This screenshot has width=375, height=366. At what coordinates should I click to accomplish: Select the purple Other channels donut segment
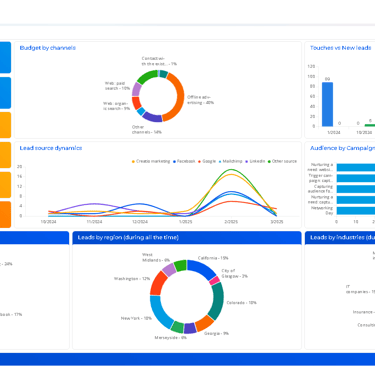152,117
